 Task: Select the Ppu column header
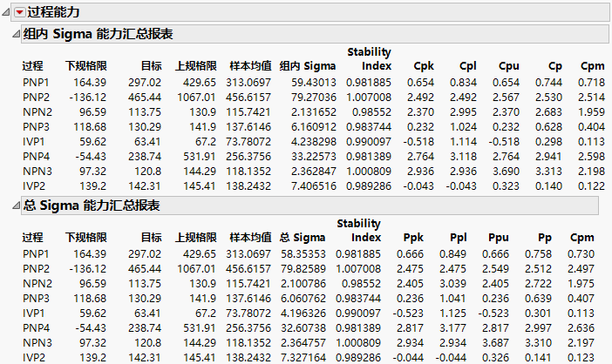click(499, 238)
